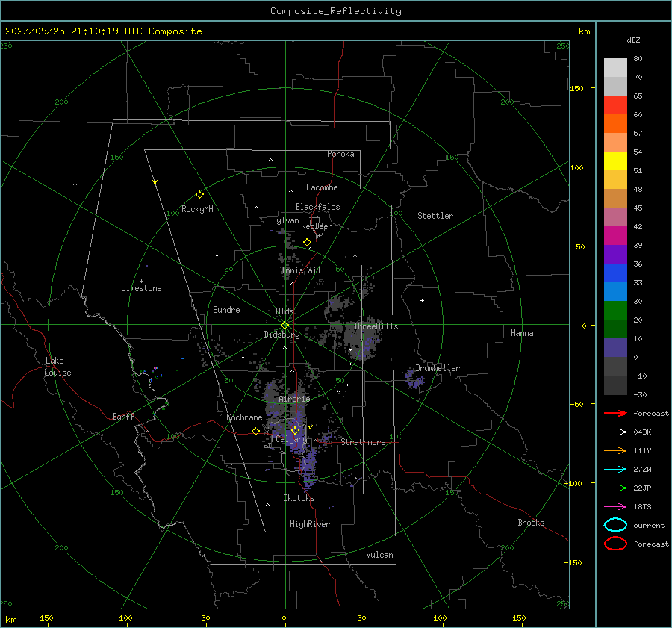
Task: Select the magenta swatch in dBZ scale
Action: tap(615, 236)
